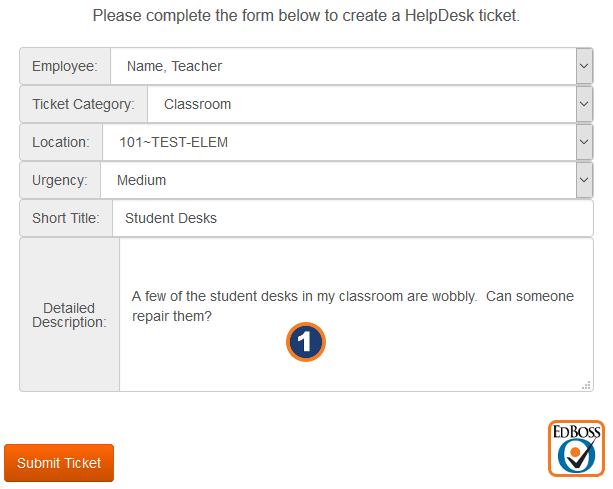Expand the Ticket Category arrow
The image size is (613, 489).
click(x=584, y=104)
